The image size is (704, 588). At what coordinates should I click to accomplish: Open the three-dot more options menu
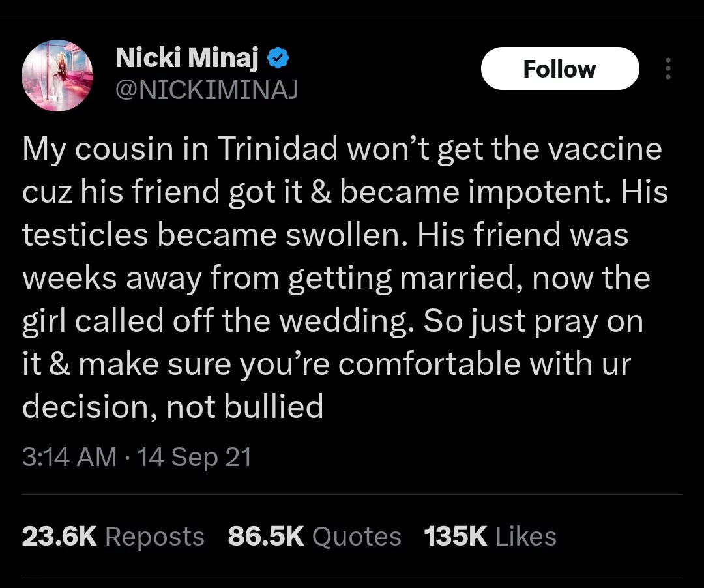coord(668,68)
